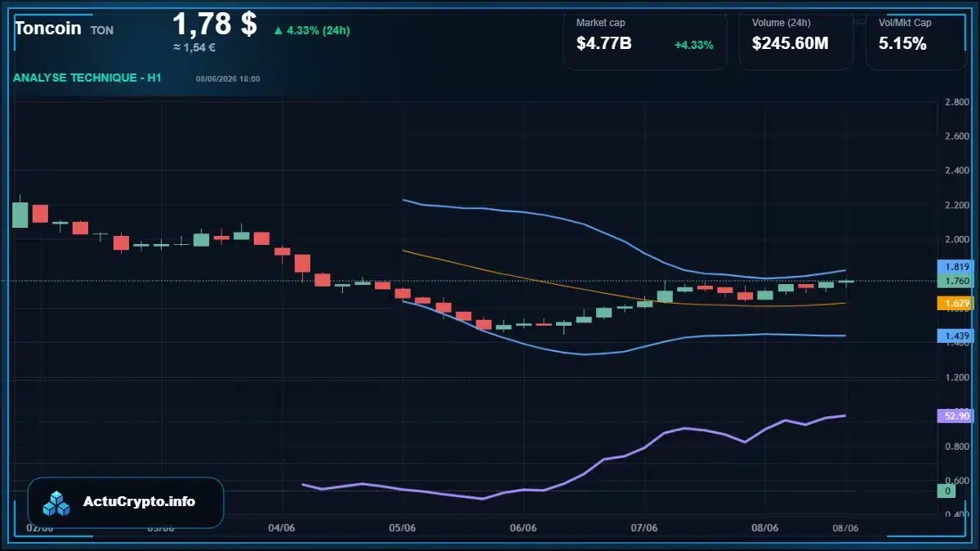Click the Toncoin title
Screen dimensions: 980x551
(48, 29)
